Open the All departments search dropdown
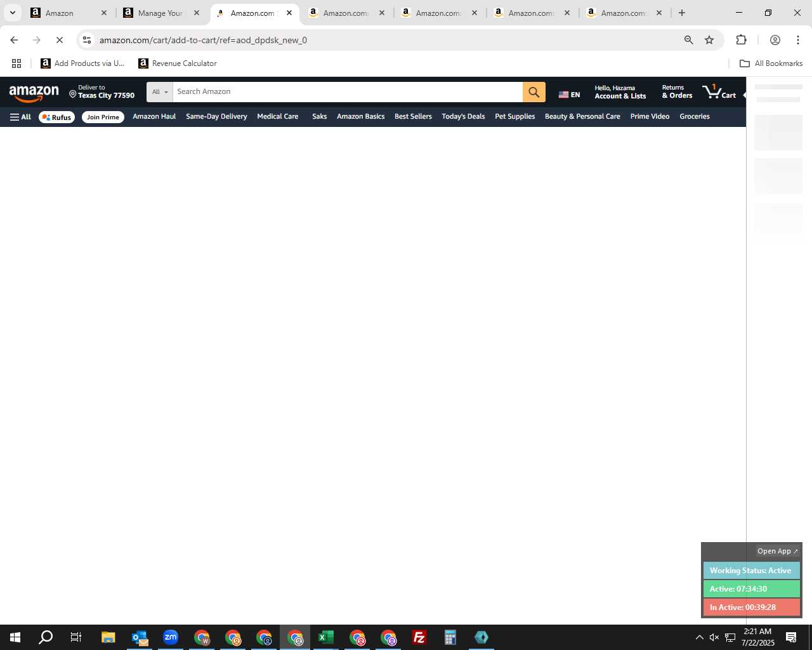Screen dimensions: 812x650 coord(160,92)
